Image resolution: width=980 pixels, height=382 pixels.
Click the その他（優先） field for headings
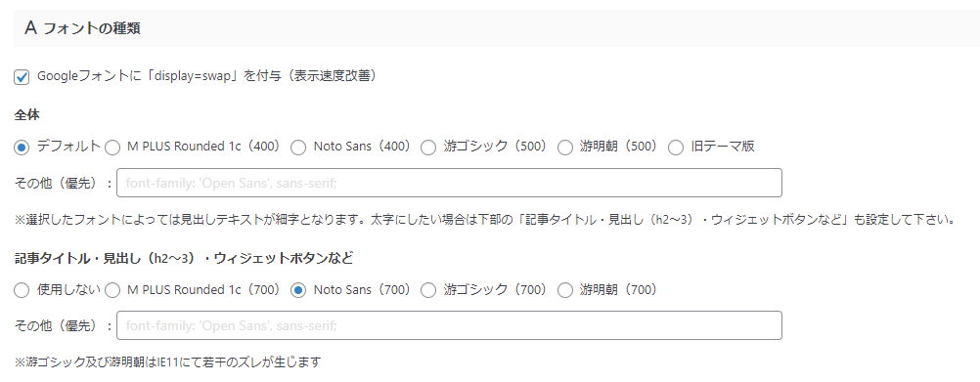pos(449,325)
